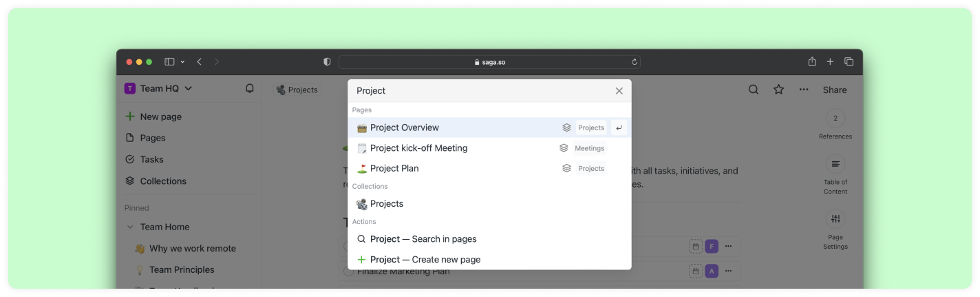Check the Finalize Marketing Plan task circle

pos(348,272)
